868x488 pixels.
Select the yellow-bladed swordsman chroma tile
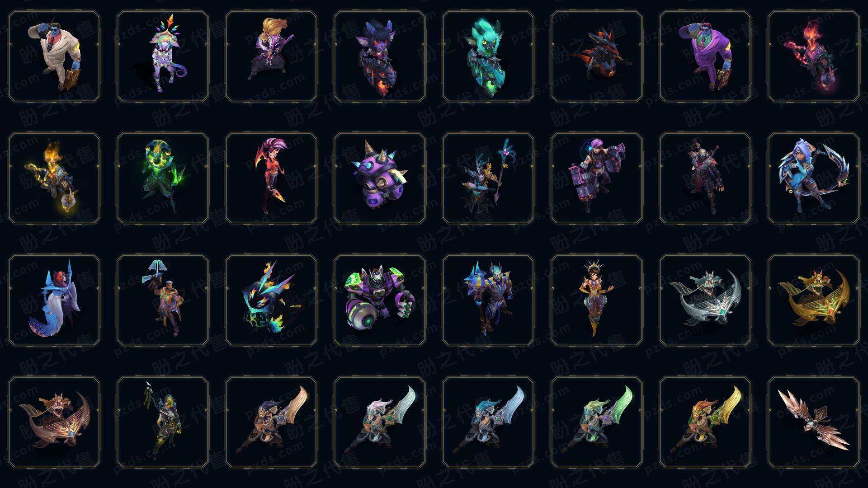705,422
